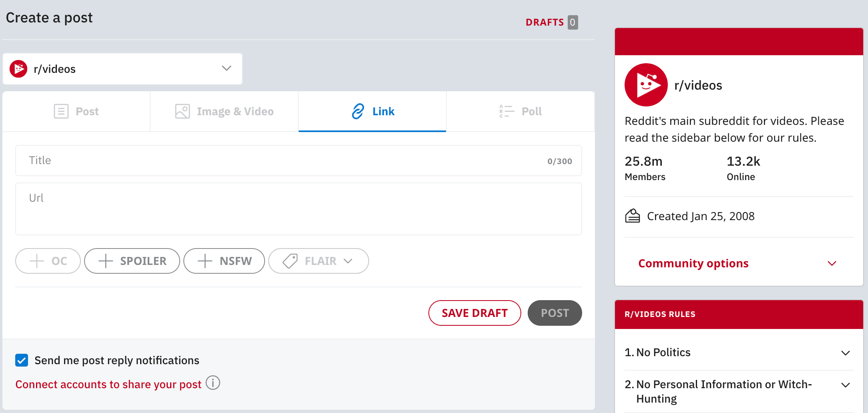The width and height of the screenshot is (868, 413).
Task: Expand Community options
Action: (739, 263)
